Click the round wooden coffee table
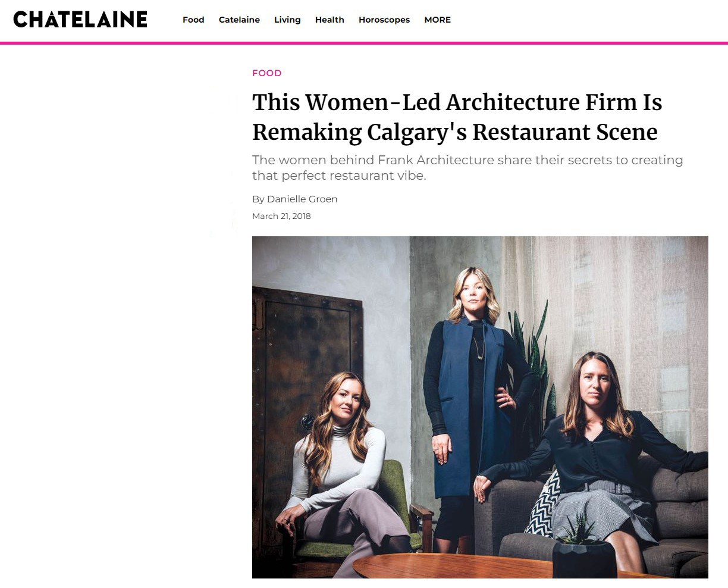The width and height of the screenshot is (728, 588). point(476,566)
